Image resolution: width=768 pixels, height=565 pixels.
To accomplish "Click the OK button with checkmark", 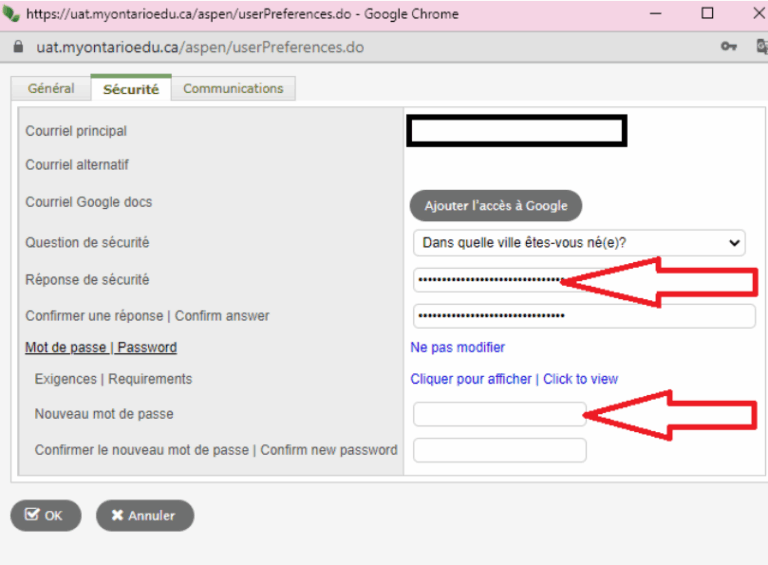I will (46, 516).
